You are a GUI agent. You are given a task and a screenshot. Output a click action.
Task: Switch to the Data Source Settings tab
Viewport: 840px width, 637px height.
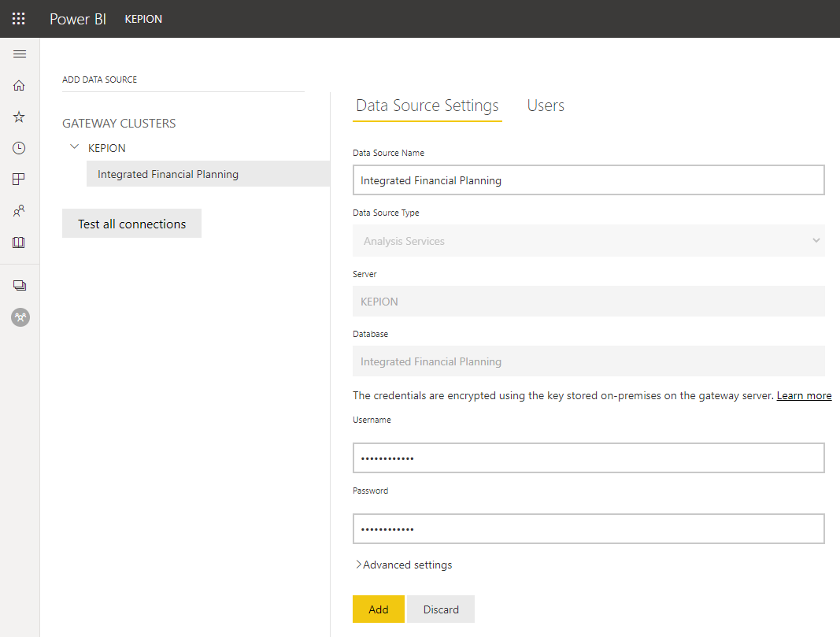[x=427, y=106]
